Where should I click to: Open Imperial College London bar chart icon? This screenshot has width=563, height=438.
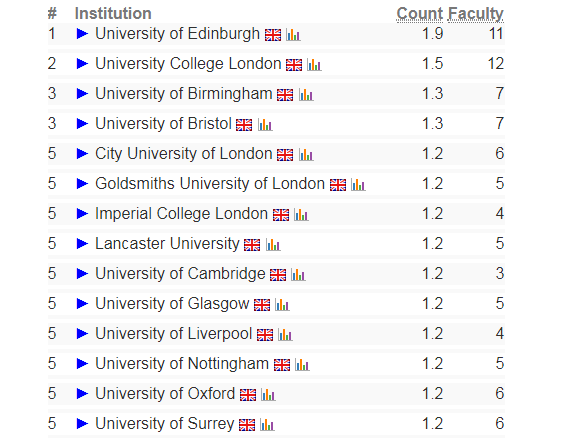pos(301,215)
